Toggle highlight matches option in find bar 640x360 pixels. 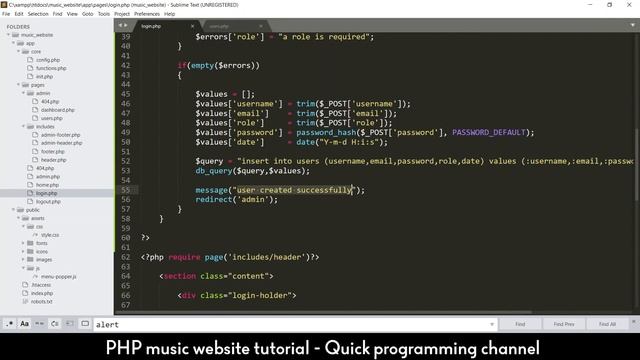85,324
